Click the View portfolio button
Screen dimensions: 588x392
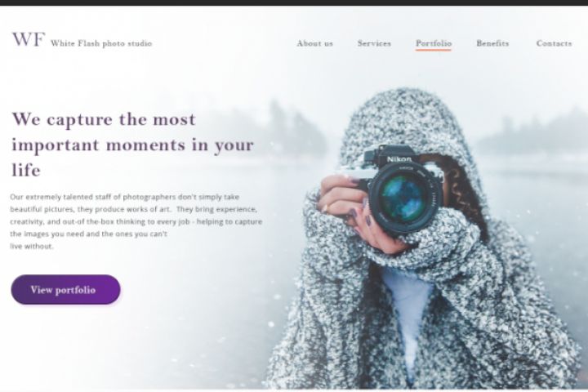[x=65, y=290]
